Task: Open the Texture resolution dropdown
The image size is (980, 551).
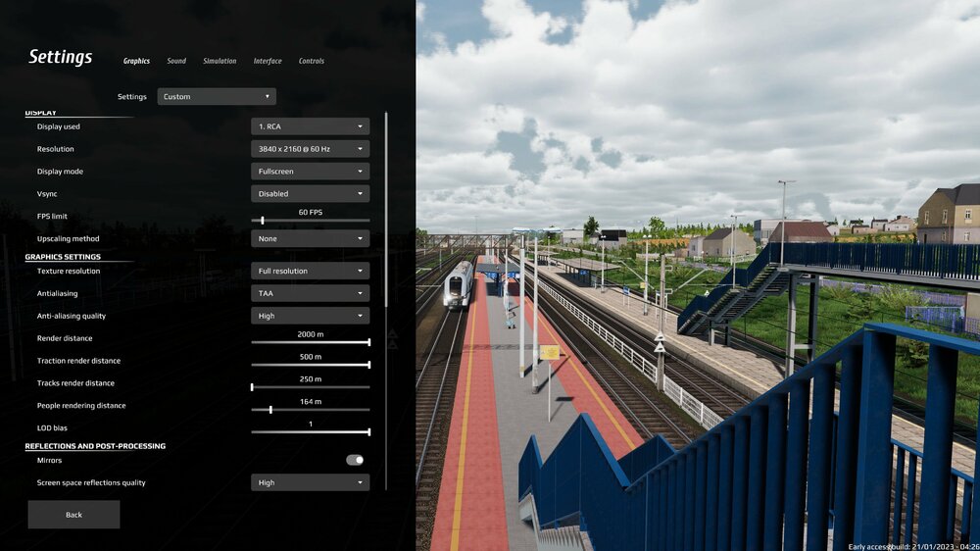Action: pos(310,271)
